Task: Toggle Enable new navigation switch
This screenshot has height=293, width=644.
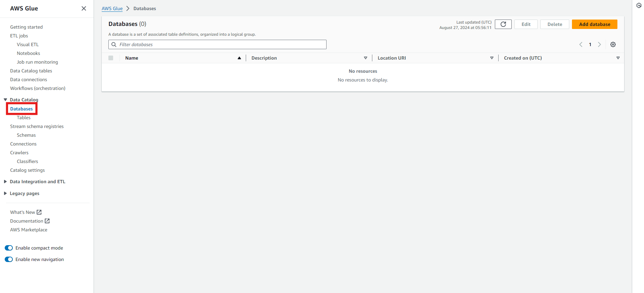Action: pos(9,259)
